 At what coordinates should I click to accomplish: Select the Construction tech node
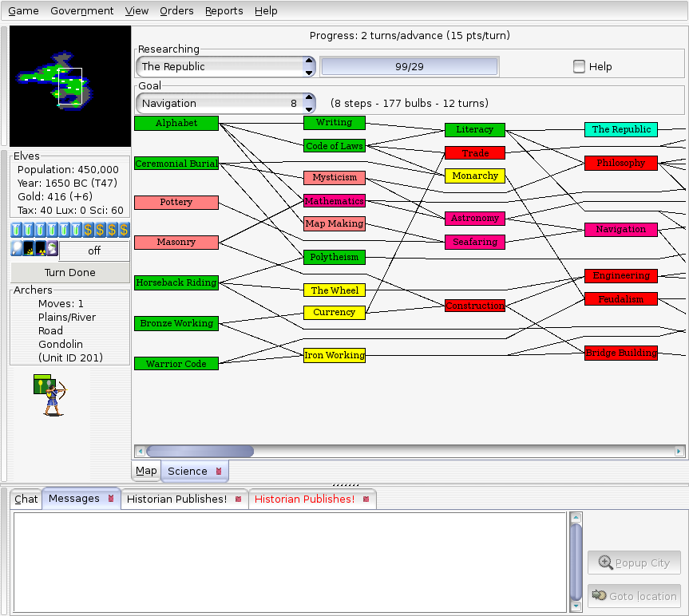(475, 306)
